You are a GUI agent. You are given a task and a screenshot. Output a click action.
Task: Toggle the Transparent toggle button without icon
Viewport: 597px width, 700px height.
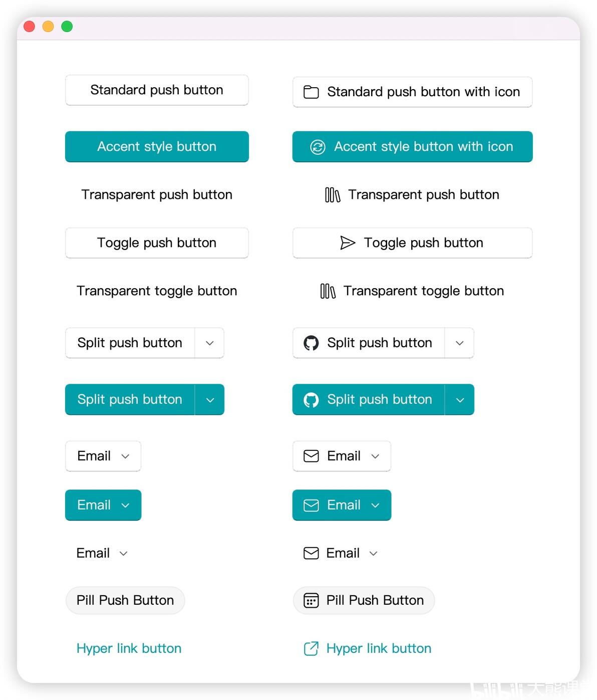click(x=157, y=291)
